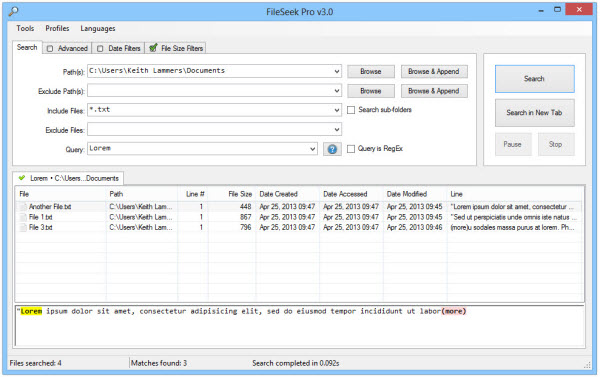600x377 pixels.
Task: Expand the Include Files dropdown arrow
Action: pyautogui.click(x=337, y=110)
